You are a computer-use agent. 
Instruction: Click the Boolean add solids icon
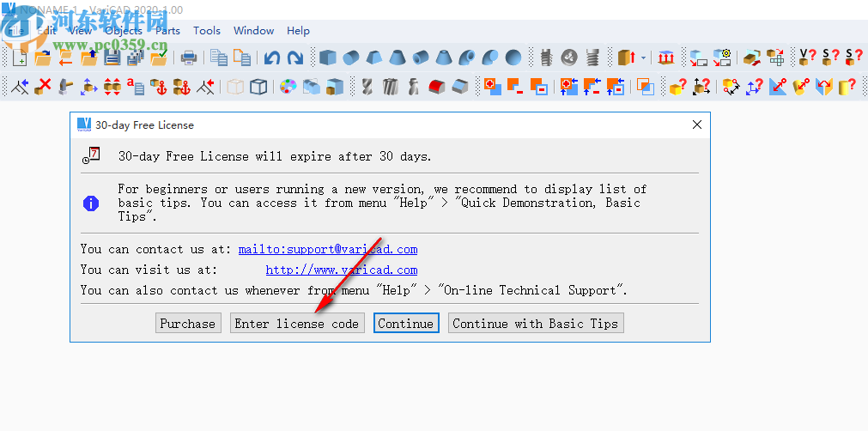492,87
